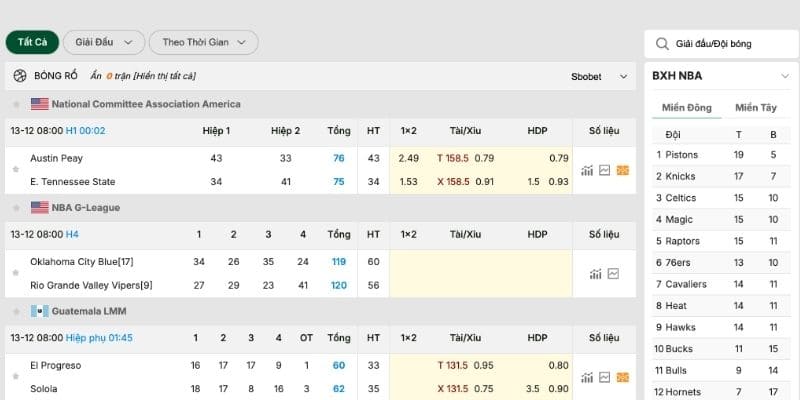Image resolution: width=800 pixels, height=400 pixels.
Task: Click the Hiển thị tất cả link
Action: [x=160, y=76]
